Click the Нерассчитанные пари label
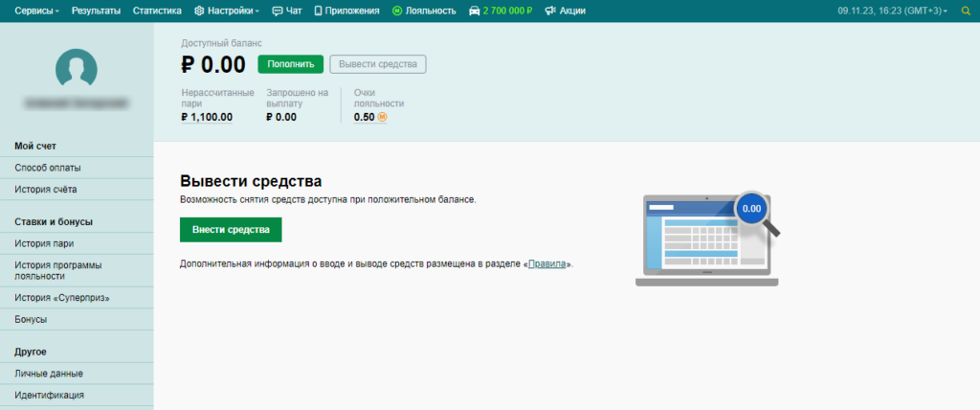 click(217, 99)
